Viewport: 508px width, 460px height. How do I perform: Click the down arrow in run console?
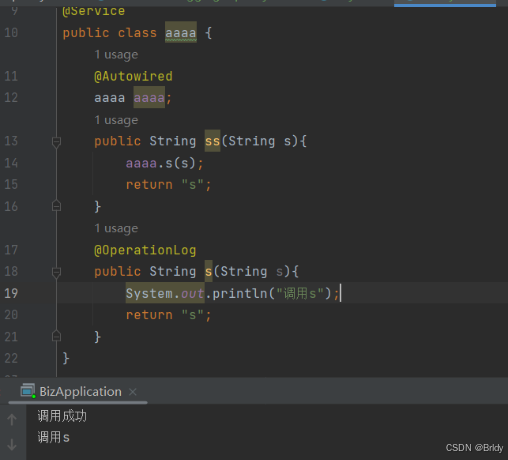(x=12, y=444)
